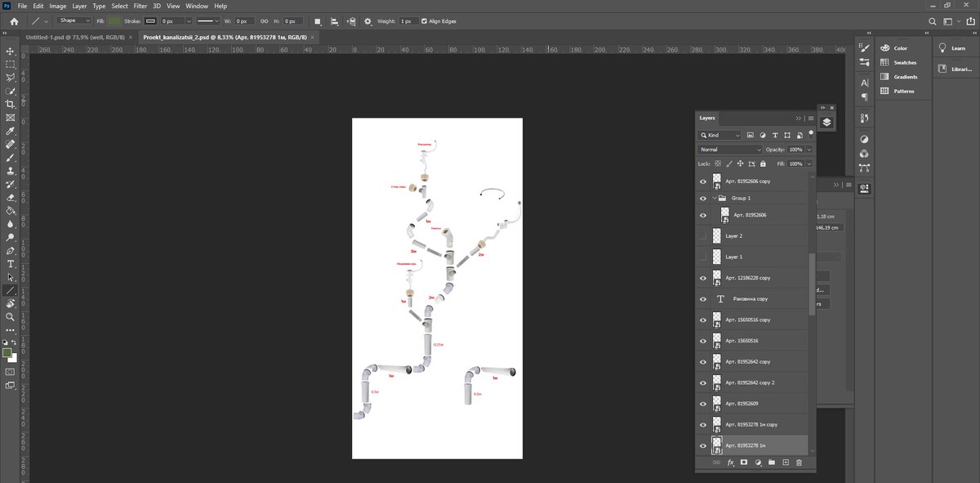Viewport: 980px width, 483px height.
Task: Open the layer Kind filter dropdown
Action: click(719, 135)
